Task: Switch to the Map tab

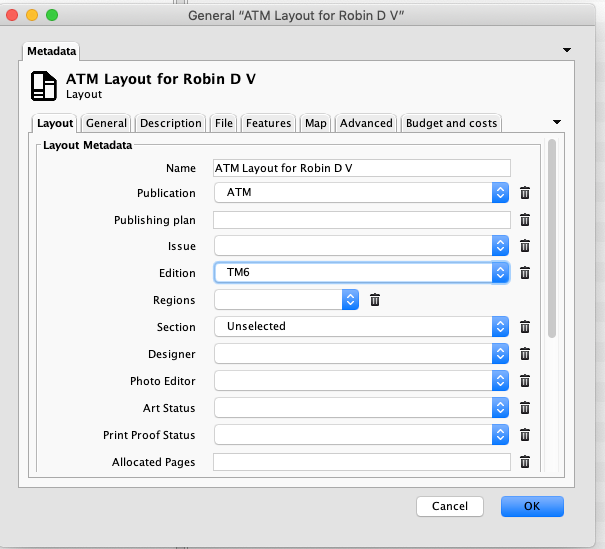Action: point(316,123)
